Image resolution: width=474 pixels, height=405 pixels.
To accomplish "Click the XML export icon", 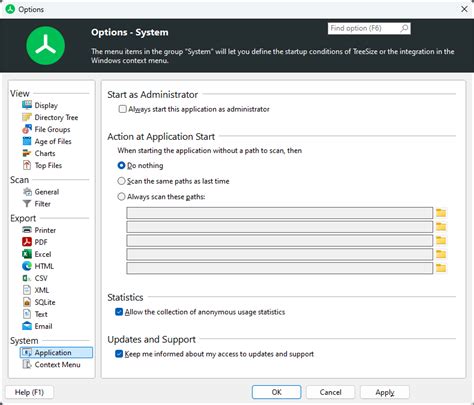I will click(27, 290).
